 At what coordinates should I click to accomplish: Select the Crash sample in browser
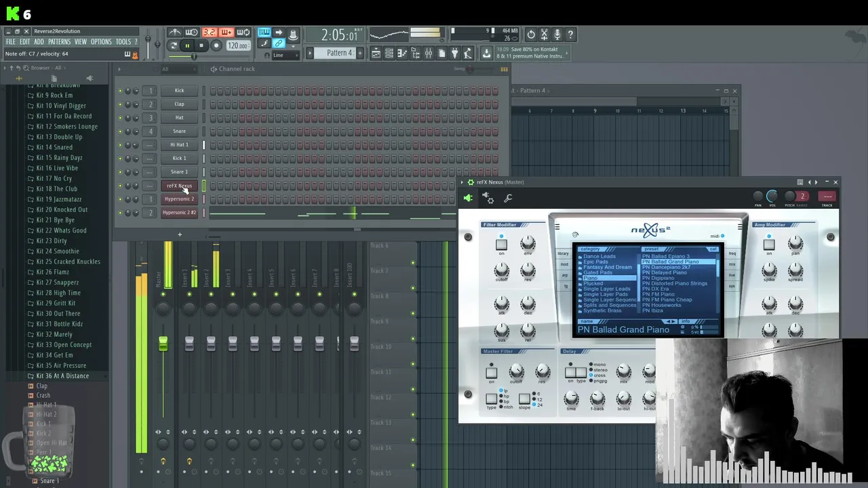point(43,395)
